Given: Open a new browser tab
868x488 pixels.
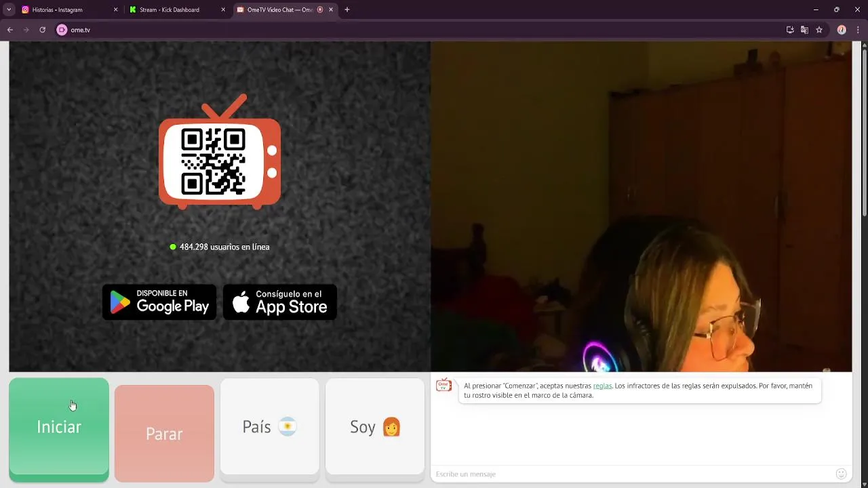Looking at the screenshot, I should (347, 10).
